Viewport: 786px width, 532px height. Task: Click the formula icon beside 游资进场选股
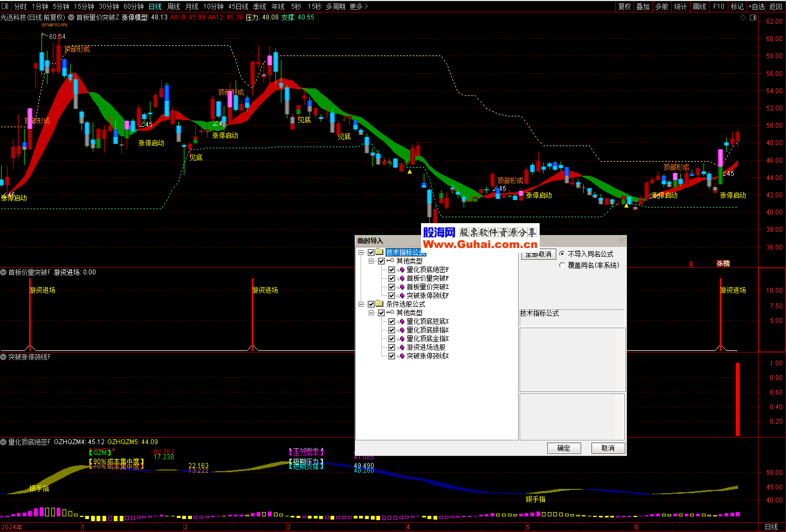(402, 347)
